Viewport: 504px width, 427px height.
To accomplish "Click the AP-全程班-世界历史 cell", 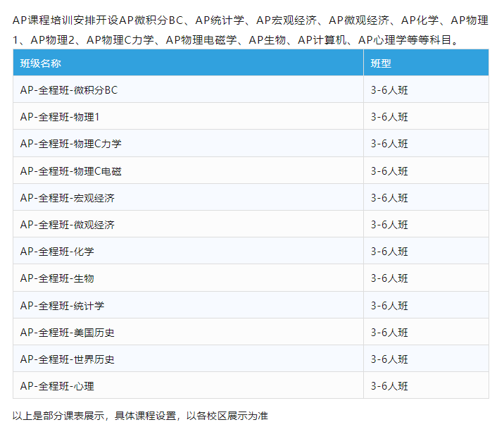I will point(189,359).
